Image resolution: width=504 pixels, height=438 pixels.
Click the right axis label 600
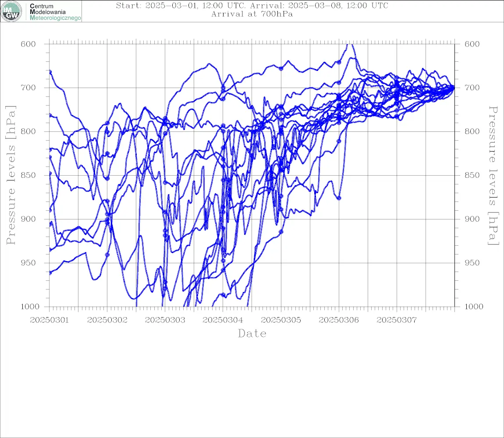tap(472, 44)
